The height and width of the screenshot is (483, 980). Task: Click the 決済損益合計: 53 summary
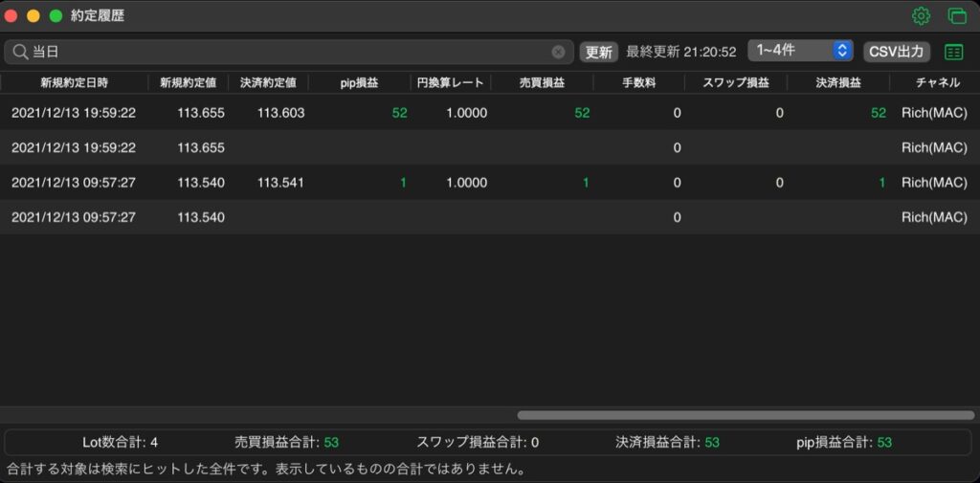tap(667, 443)
